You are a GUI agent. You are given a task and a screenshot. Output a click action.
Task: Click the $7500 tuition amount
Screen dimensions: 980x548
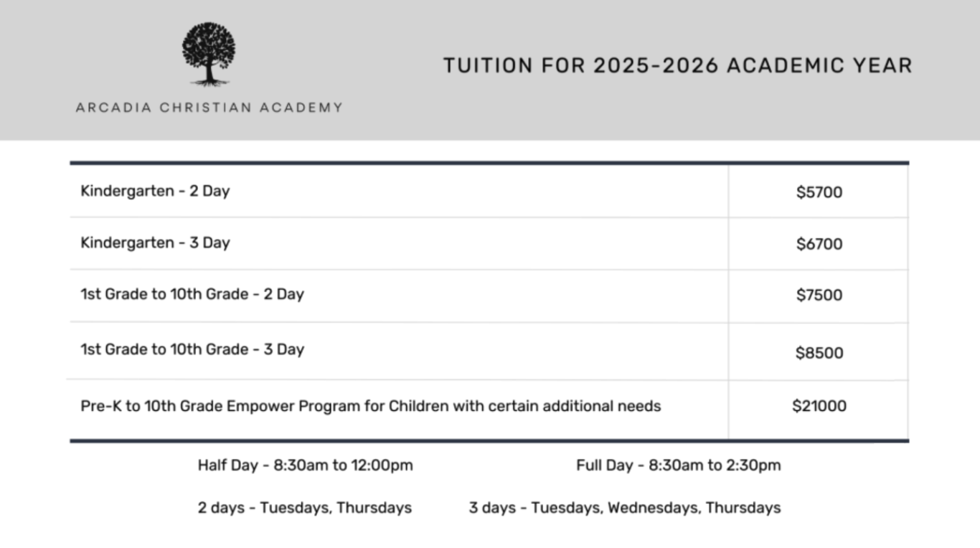tap(819, 295)
